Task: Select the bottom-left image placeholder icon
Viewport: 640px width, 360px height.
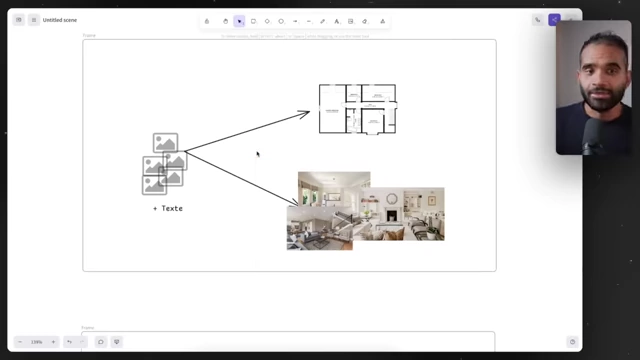Action: pyautogui.click(x=153, y=185)
